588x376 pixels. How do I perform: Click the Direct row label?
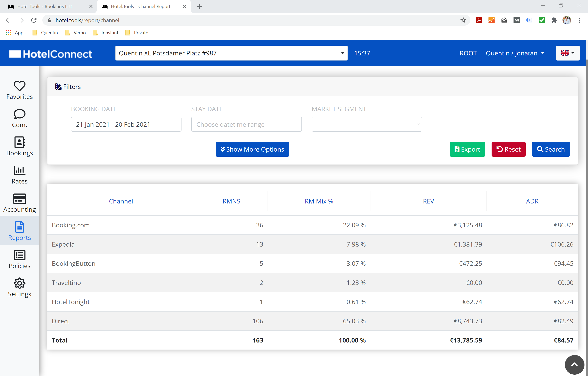60,321
